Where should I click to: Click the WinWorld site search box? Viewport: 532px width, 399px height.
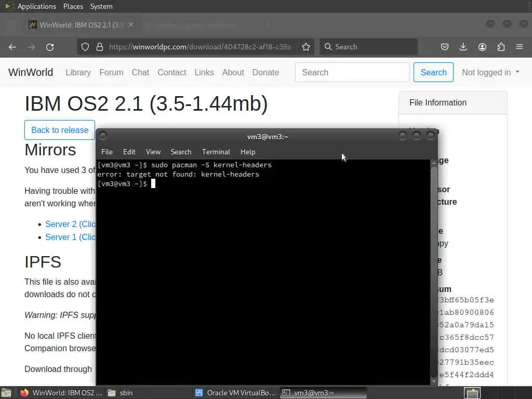[x=352, y=72]
